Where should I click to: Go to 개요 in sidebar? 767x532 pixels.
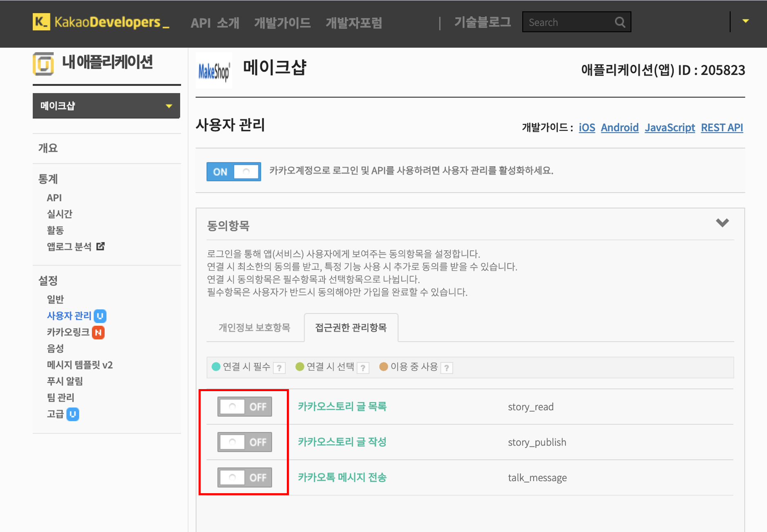[48, 148]
